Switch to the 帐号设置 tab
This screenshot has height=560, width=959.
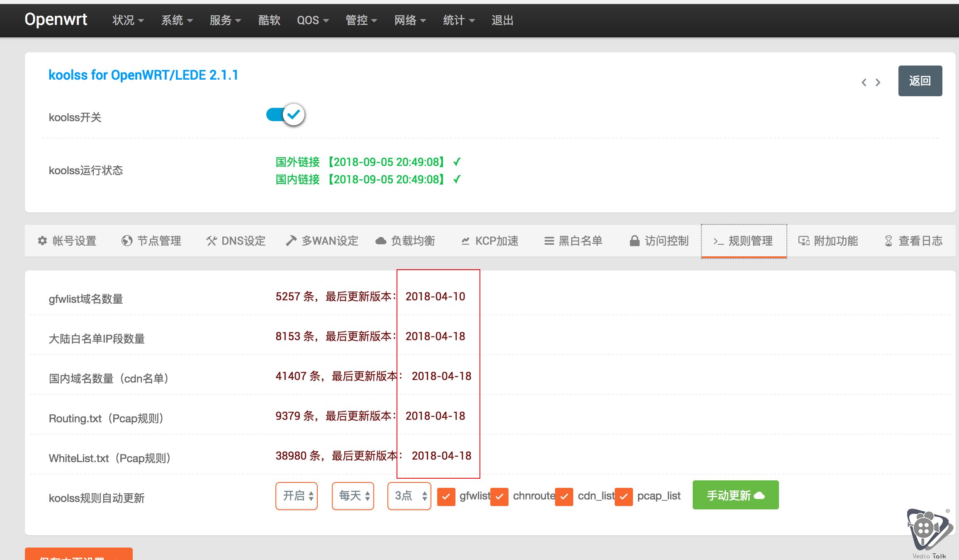click(x=67, y=241)
